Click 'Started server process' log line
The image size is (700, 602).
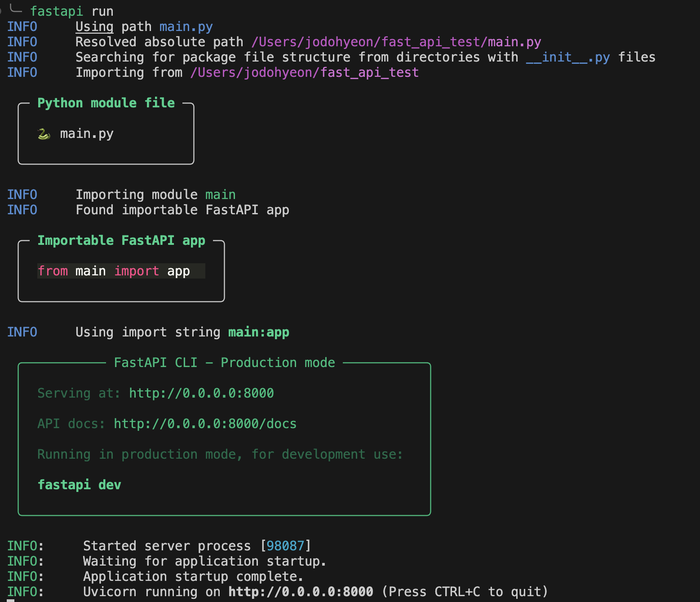click(197, 546)
